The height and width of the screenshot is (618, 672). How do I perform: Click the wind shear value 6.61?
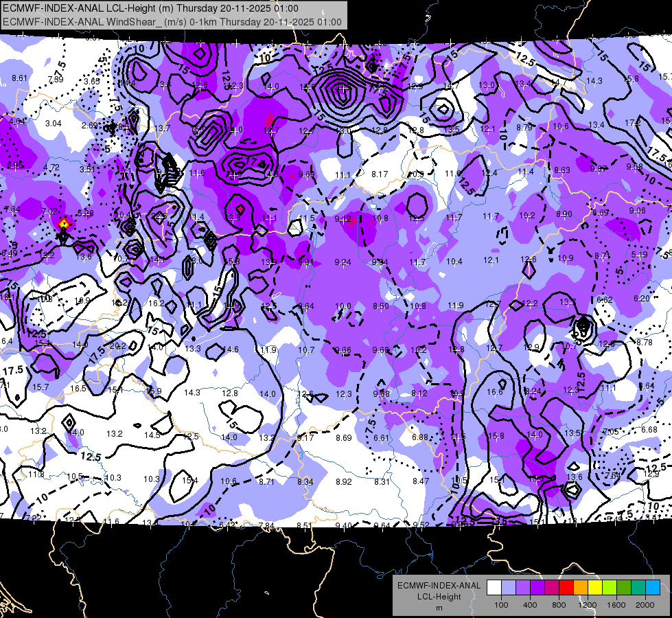pos(382,438)
